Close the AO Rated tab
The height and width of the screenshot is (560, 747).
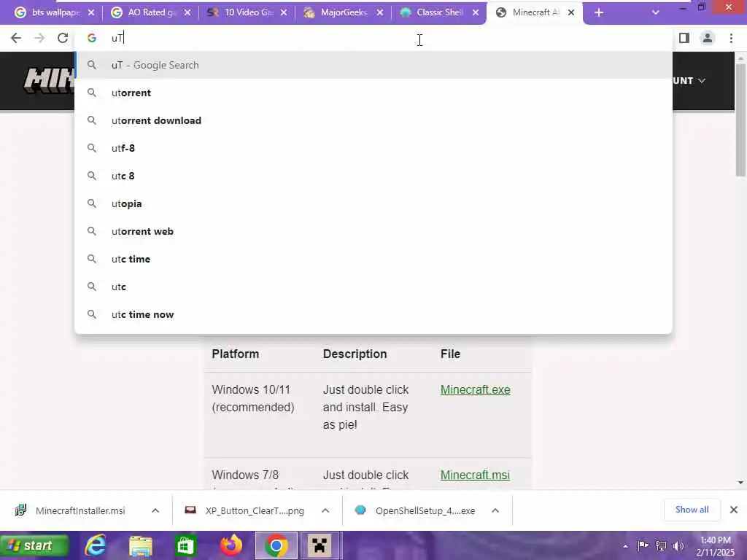187,13
